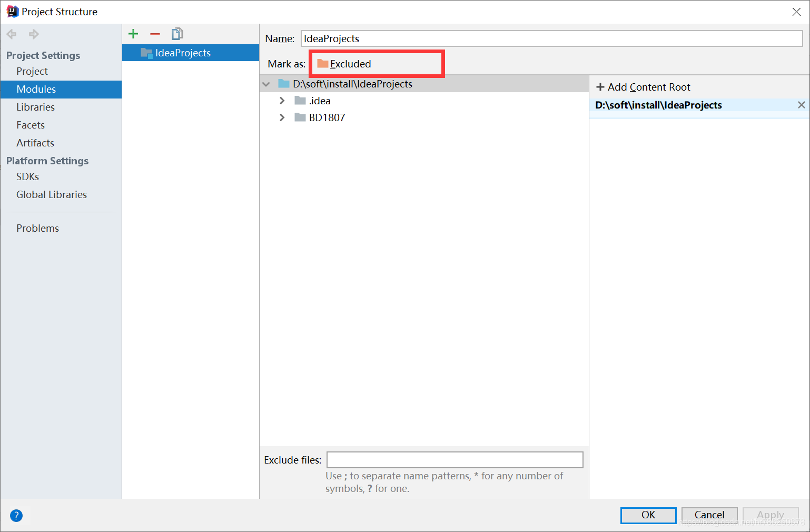Focus the Exclude files input field
The height and width of the screenshot is (532, 810).
(x=455, y=460)
